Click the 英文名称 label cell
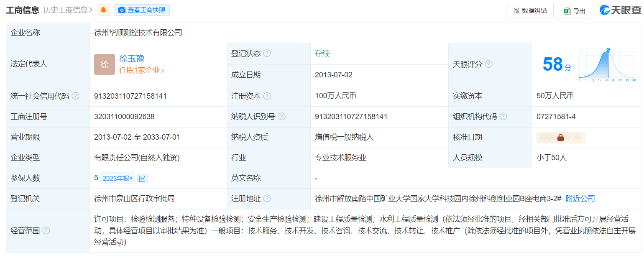 tap(268, 178)
